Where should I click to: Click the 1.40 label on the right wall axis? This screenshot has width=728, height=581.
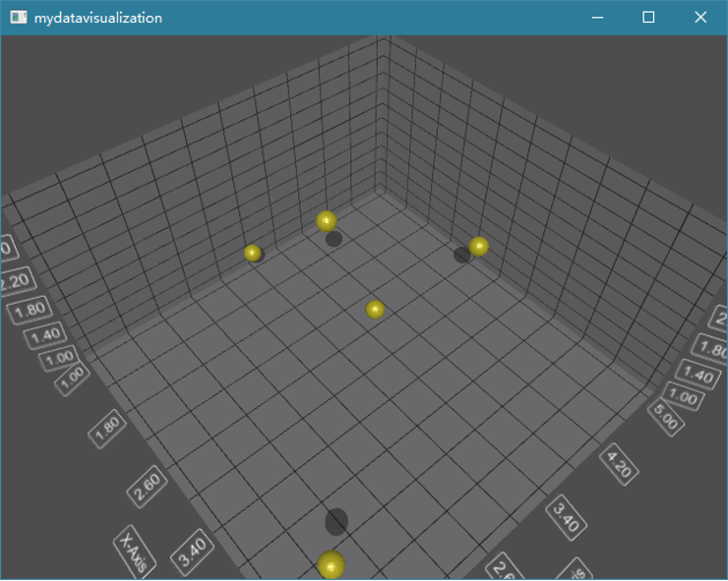698,374
